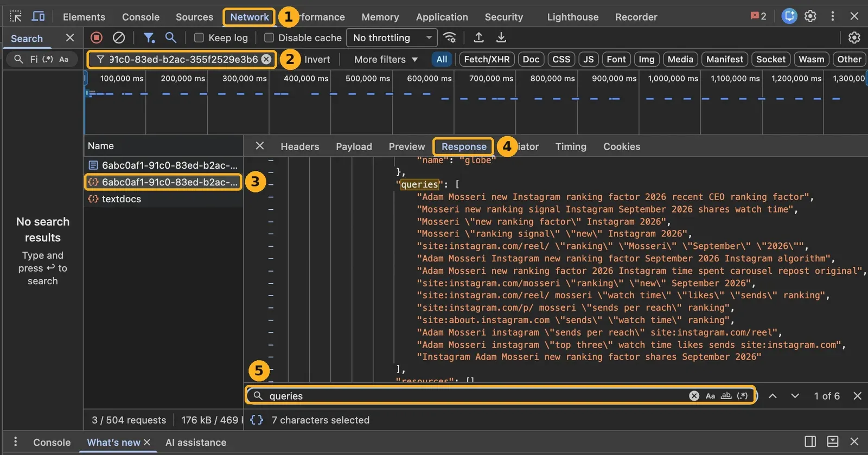Viewport: 868px width, 455px height.
Task: Open the Lighthouse panel tab
Action: 573,17
